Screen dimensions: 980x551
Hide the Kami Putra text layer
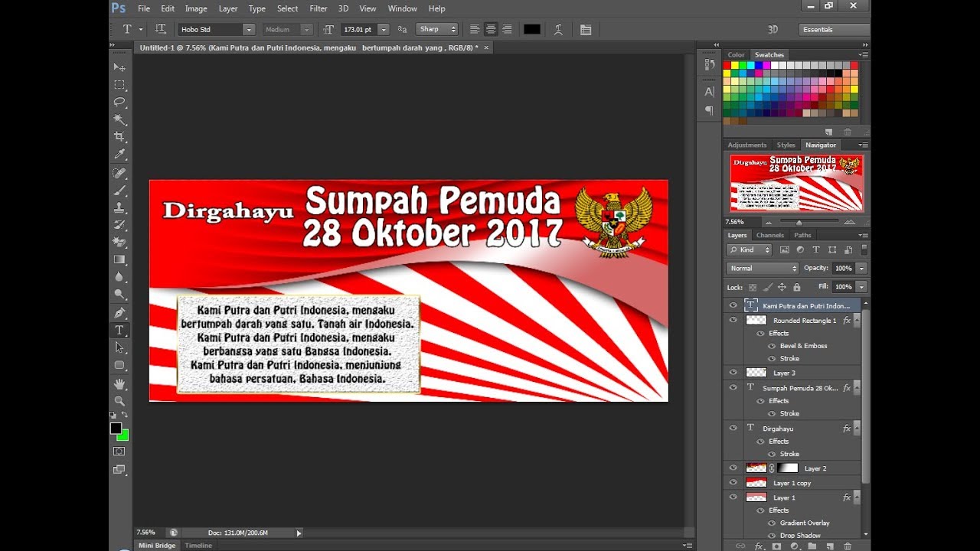coord(733,305)
